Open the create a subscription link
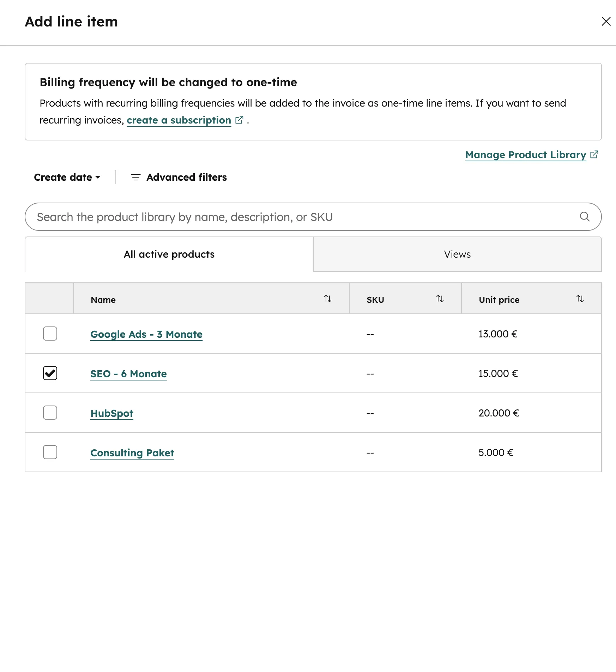The image size is (616, 672). coord(179,120)
